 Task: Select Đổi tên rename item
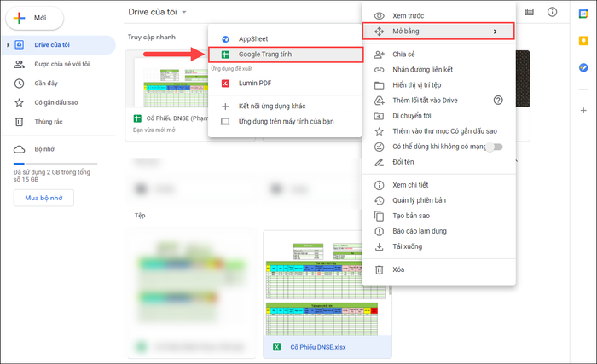438,162
